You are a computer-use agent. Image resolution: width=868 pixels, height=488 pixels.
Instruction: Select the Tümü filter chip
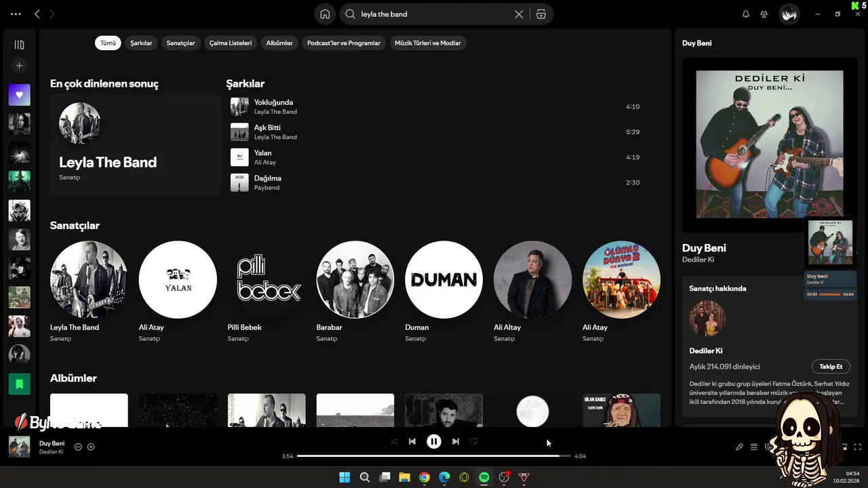[x=108, y=43]
